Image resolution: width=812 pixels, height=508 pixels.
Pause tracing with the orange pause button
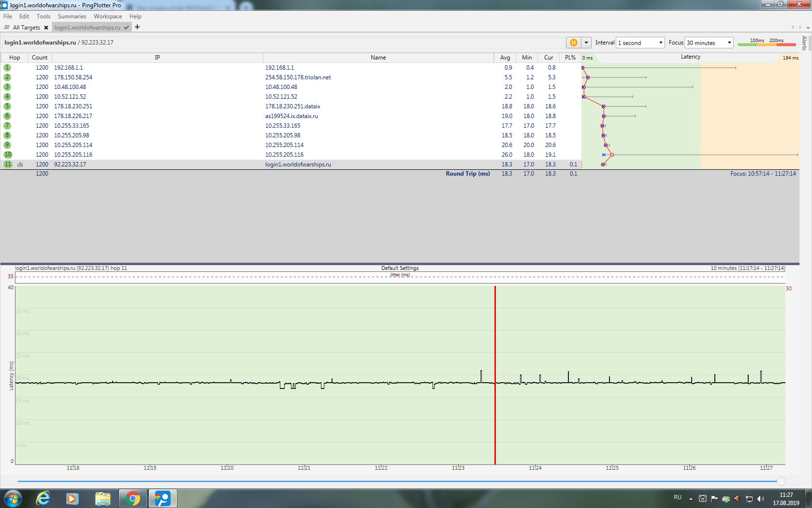click(573, 43)
